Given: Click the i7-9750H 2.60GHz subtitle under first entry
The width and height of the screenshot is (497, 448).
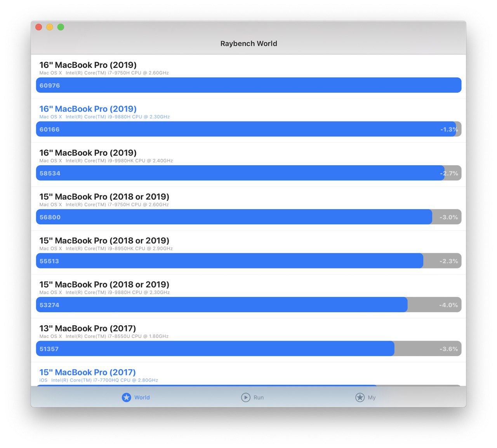Looking at the screenshot, I should coord(104,73).
